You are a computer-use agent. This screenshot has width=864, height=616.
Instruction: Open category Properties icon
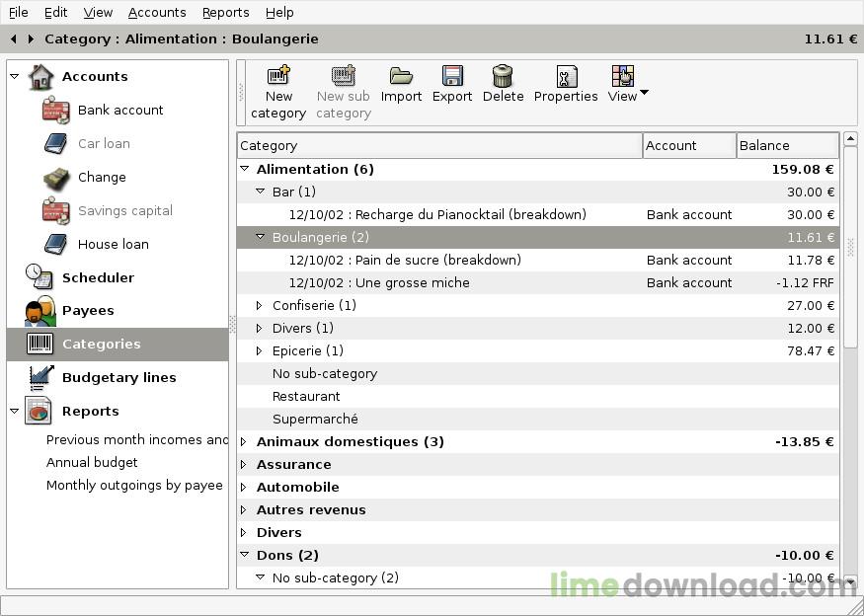tap(566, 76)
